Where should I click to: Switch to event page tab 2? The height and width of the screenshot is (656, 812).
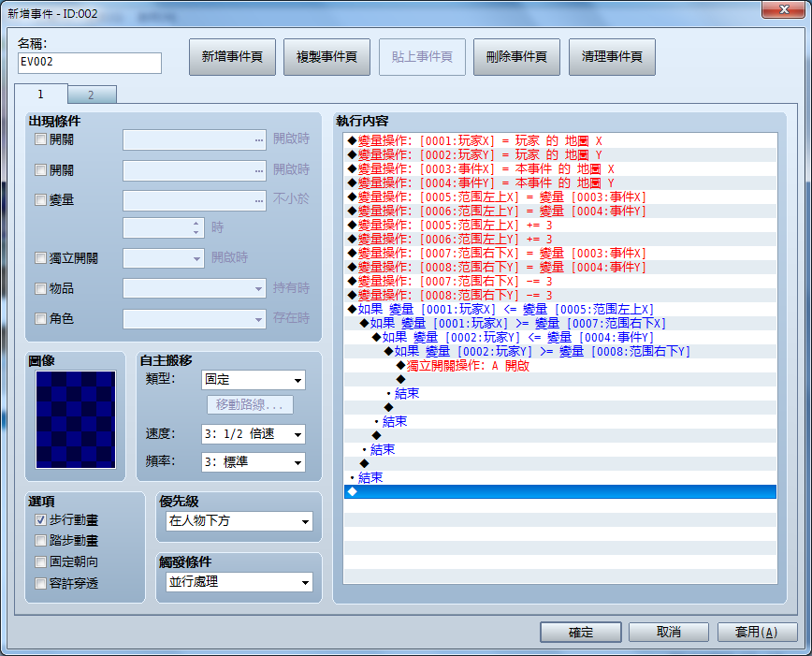92,95
